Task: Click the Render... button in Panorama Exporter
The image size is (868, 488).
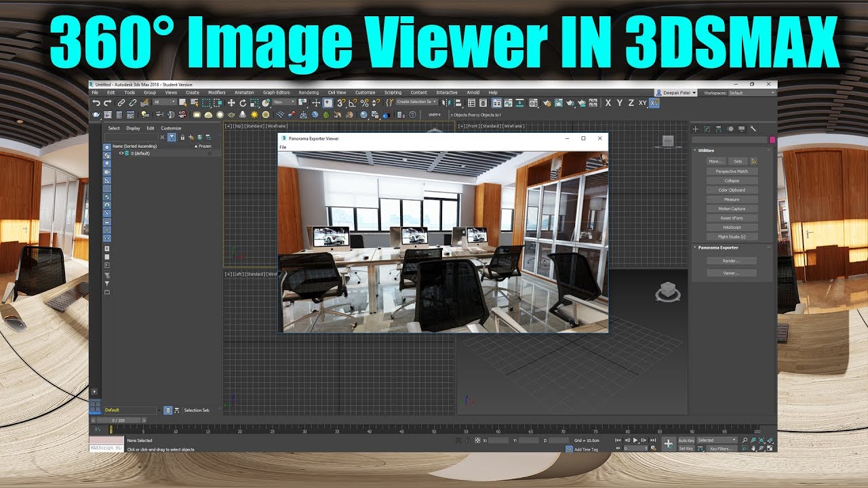Action: (x=732, y=261)
